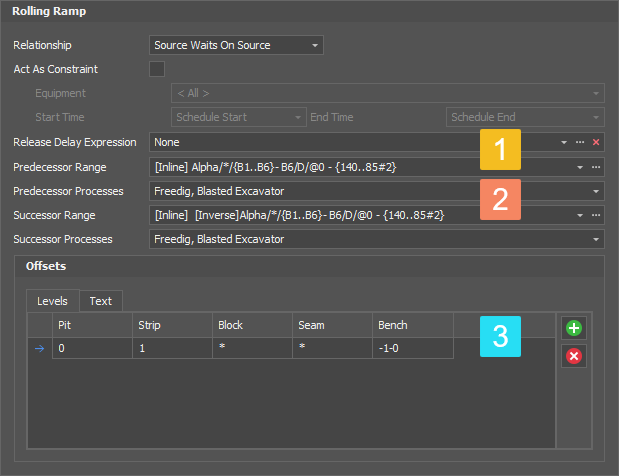
Task: Switch to the Levels tab
Action: click(52, 301)
